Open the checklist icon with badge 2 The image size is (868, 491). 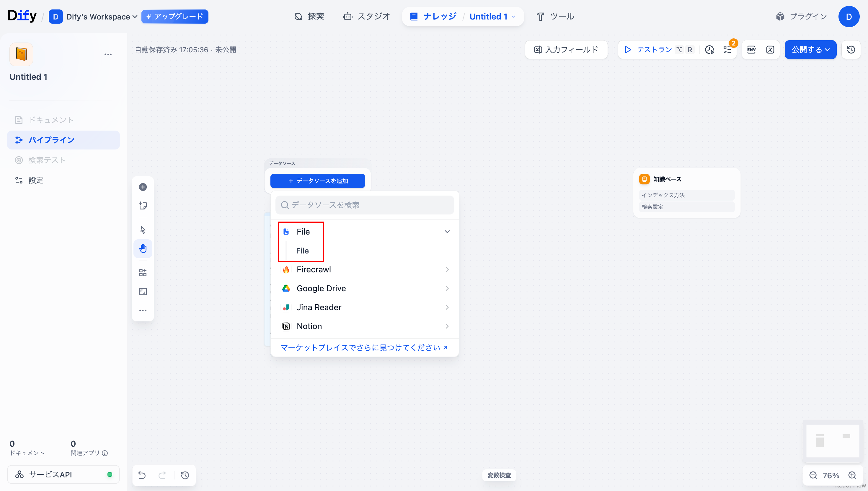coord(727,50)
